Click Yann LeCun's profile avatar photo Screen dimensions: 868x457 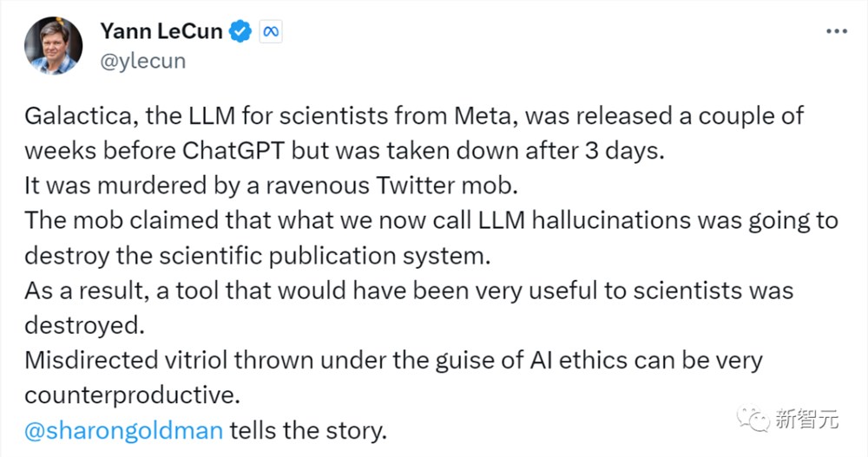(54, 46)
